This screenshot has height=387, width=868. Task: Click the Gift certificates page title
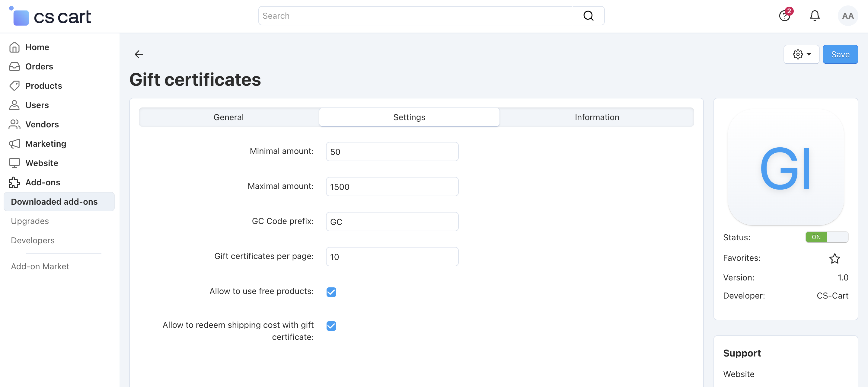[x=195, y=80]
